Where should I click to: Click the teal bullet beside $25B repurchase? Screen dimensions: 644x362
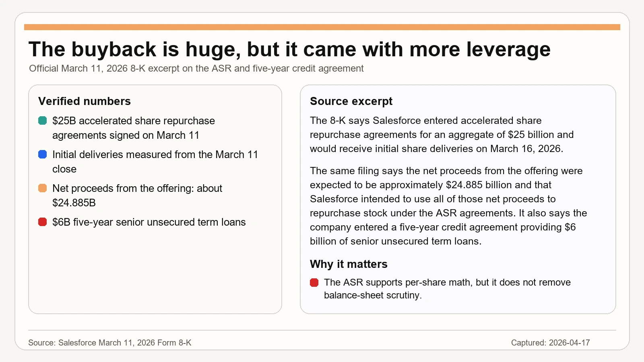click(x=42, y=121)
